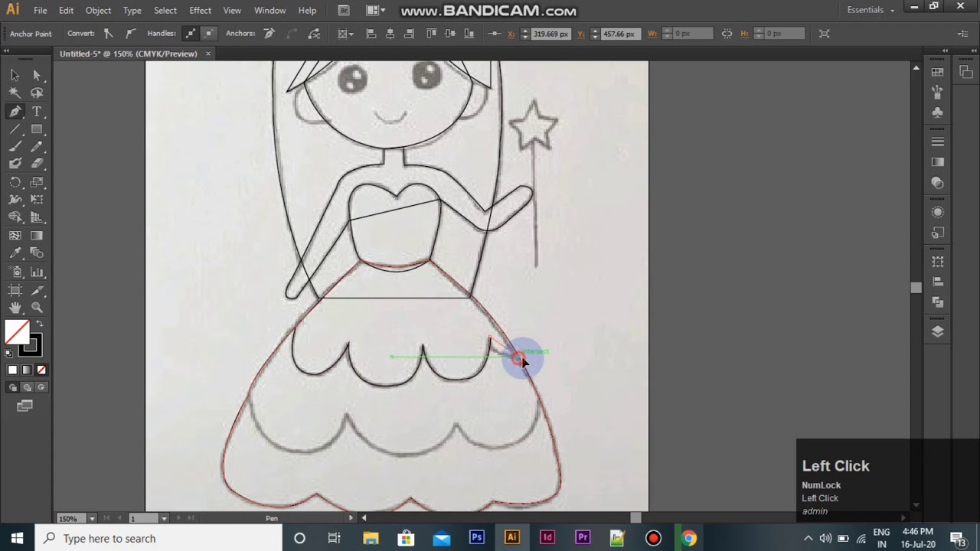Select the Pen tool
980x551 pixels.
[15, 111]
